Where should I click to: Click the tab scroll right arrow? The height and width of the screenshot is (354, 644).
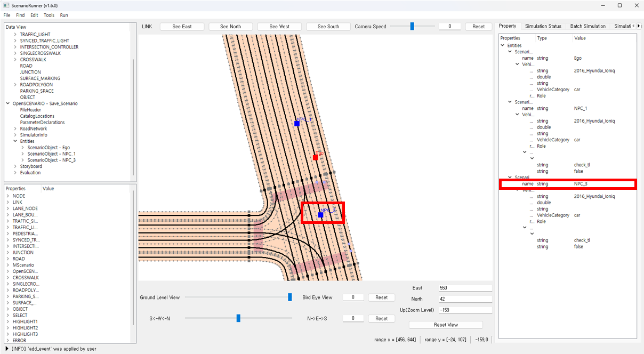coord(639,26)
